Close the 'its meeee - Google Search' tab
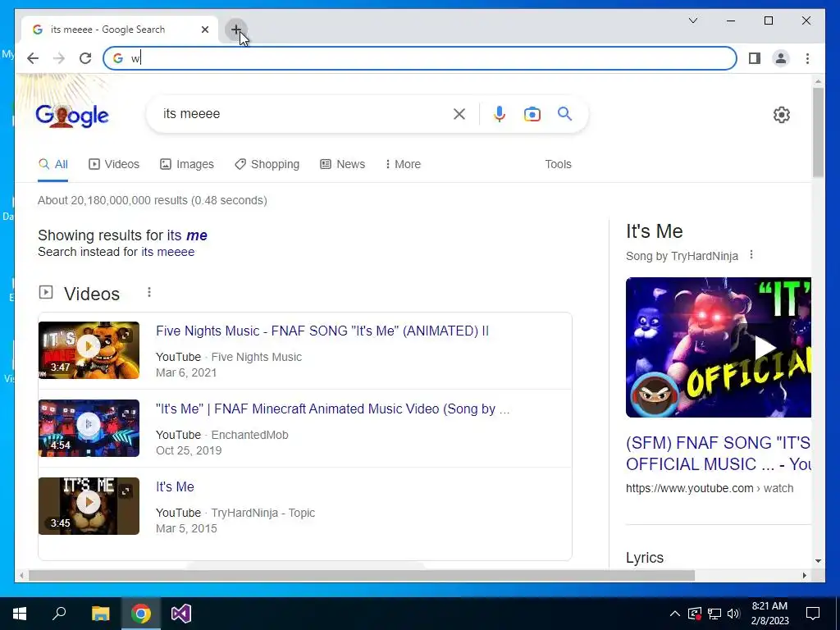 point(204,30)
